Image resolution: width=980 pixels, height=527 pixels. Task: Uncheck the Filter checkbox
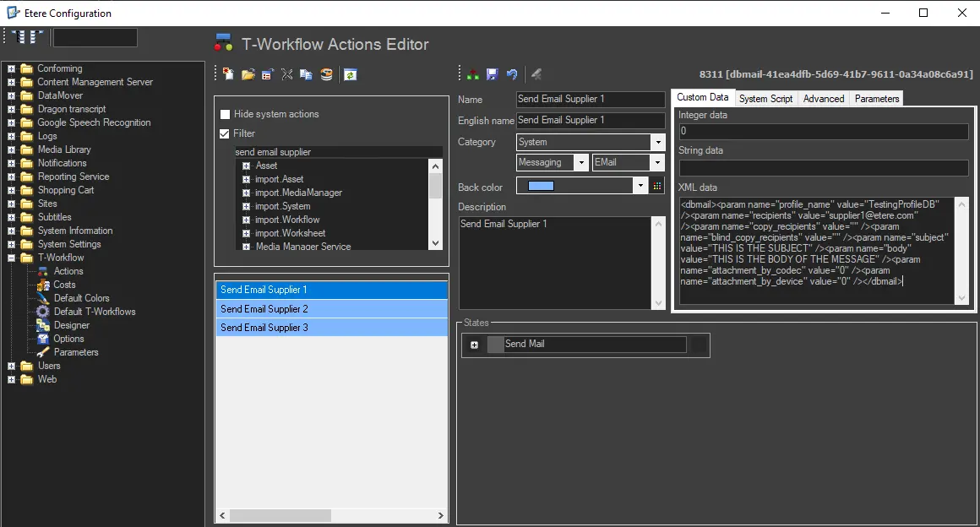click(225, 133)
